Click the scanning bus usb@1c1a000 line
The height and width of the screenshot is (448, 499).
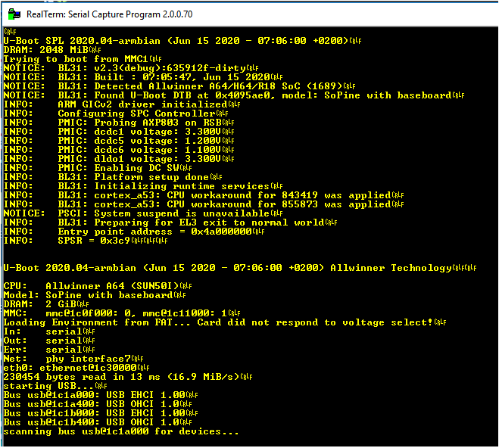coord(121,431)
